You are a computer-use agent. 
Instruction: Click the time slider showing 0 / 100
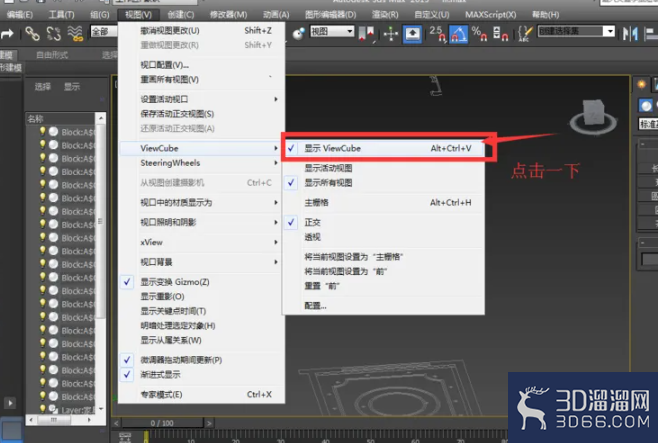[x=162, y=423]
